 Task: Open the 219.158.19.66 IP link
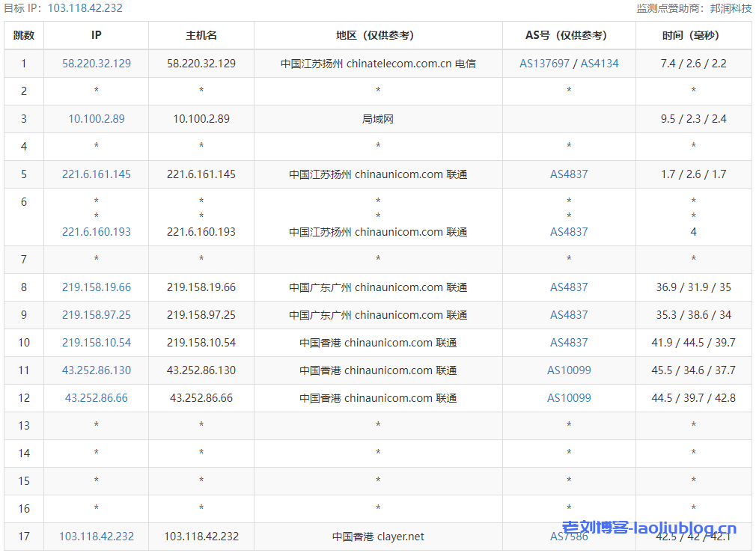coord(97,287)
